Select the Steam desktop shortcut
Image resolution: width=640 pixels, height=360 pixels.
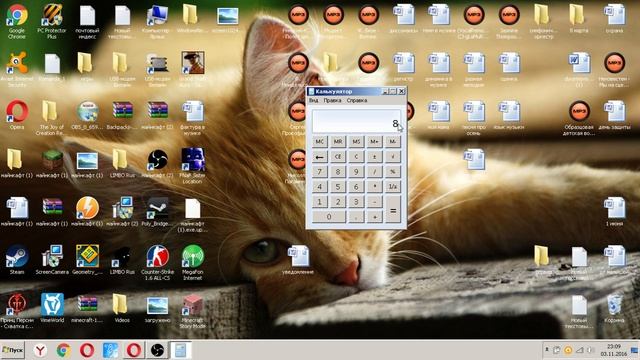coord(17,260)
